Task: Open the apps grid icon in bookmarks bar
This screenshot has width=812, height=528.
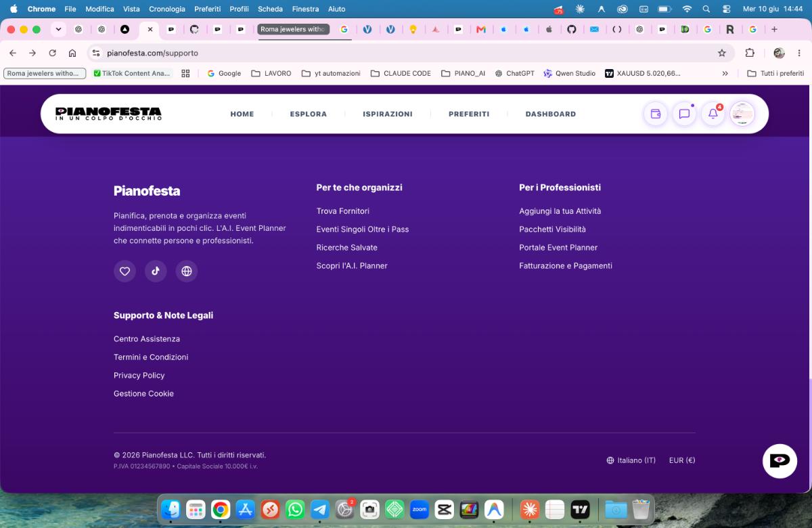Action: [x=185, y=73]
